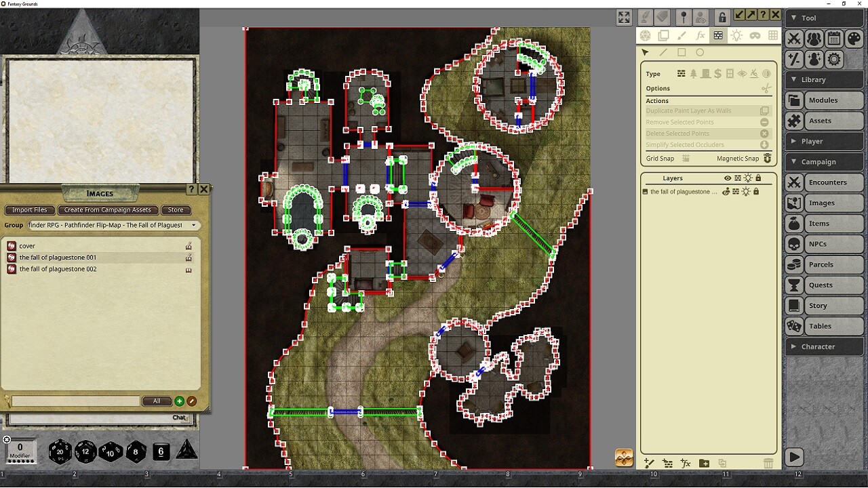Select the door occluder type icon
The height and width of the screenshot is (488, 868).
coord(705,74)
